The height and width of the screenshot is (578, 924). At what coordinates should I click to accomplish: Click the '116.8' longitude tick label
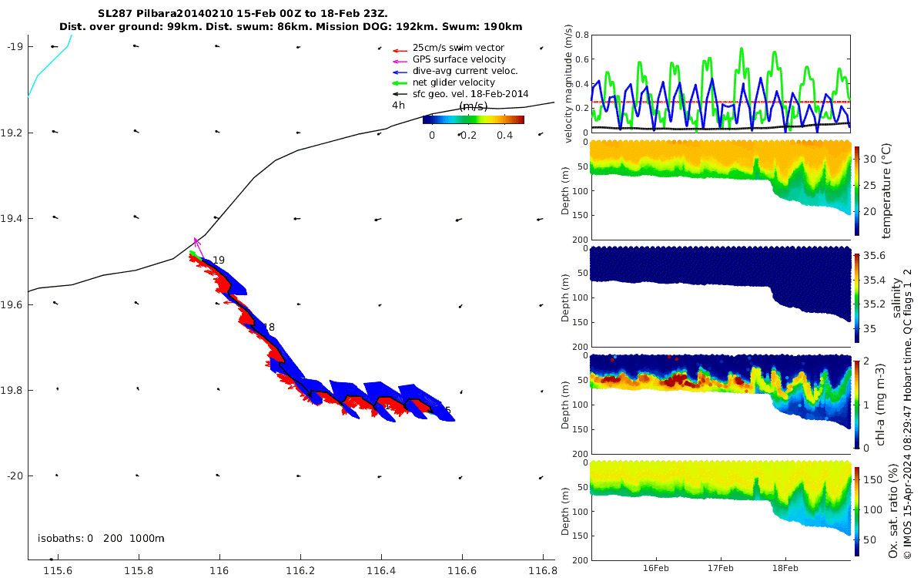coord(543,571)
